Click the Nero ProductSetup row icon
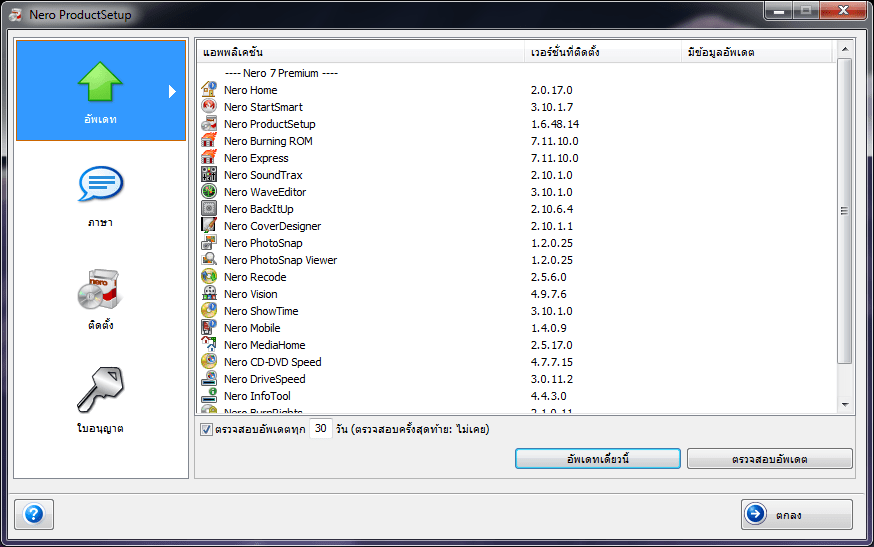The image size is (874, 547). (x=209, y=123)
